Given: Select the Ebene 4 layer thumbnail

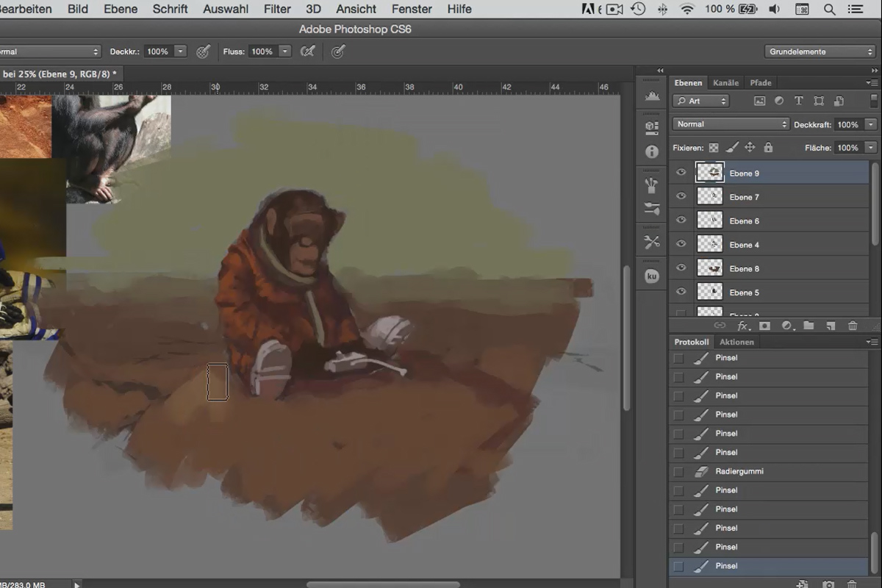Looking at the screenshot, I should [710, 245].
